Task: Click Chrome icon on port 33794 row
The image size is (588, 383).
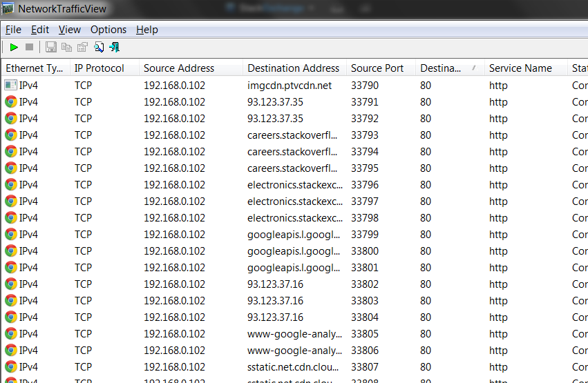Action: (x=10, y=152)
